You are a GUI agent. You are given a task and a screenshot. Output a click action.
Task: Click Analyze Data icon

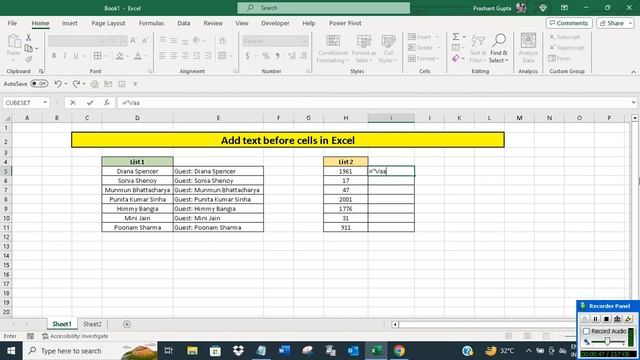(x=528, y=48)
